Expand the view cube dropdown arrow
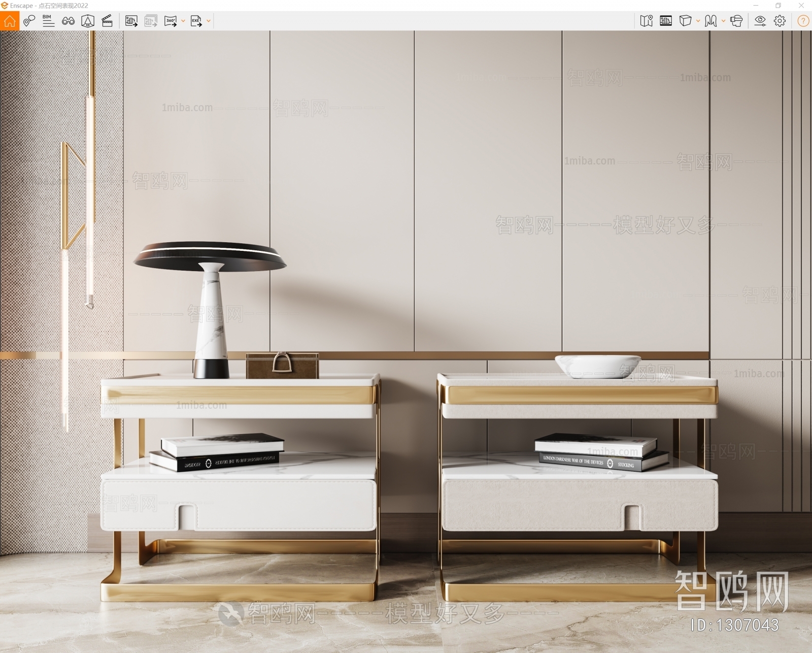The image size is (812, 653). click(x=698, y=21)
